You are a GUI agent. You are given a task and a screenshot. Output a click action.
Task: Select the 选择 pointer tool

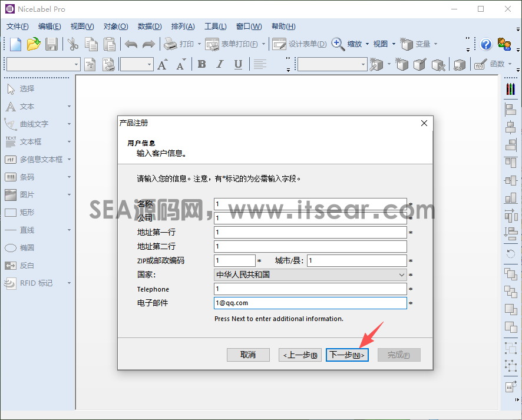point(20,89)
